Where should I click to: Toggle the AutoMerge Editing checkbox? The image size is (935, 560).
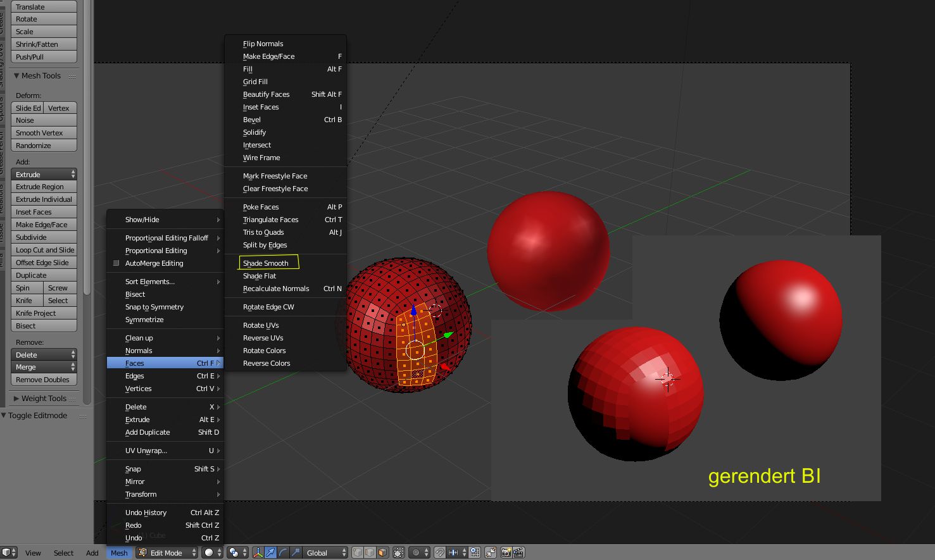click(116, 263)
